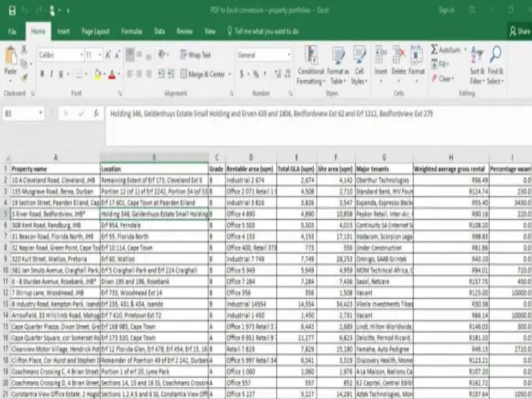
Task: Open Cell Styles gallery
Action: tap(359, 65)
